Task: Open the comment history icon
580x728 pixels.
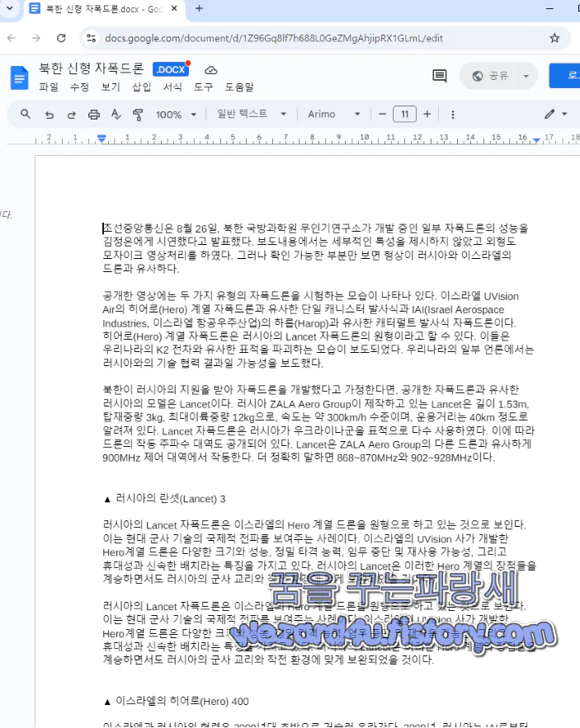Action: coord(440,76)
